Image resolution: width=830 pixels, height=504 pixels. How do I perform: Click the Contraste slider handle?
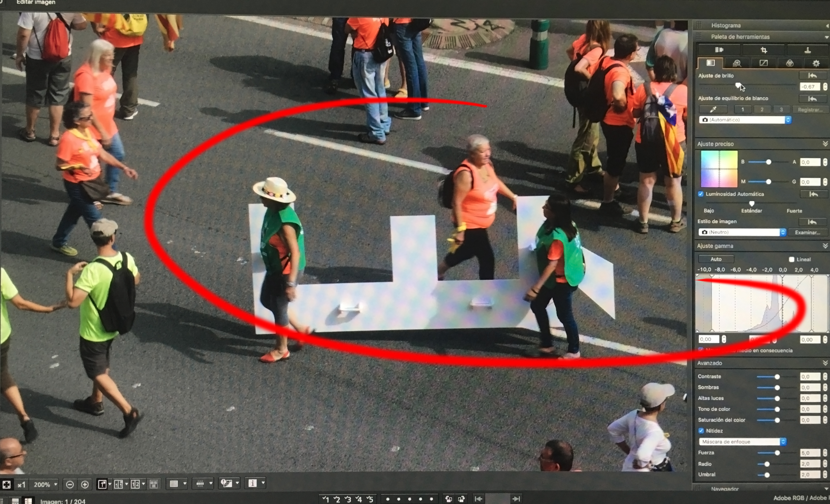pyautogui.click(x=777, y=377)
